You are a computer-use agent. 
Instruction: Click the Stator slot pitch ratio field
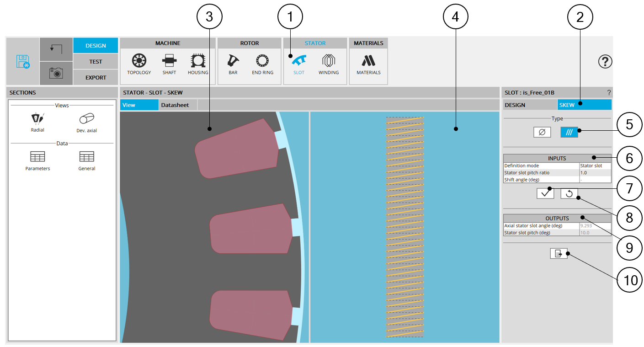(x=595, y=173)
